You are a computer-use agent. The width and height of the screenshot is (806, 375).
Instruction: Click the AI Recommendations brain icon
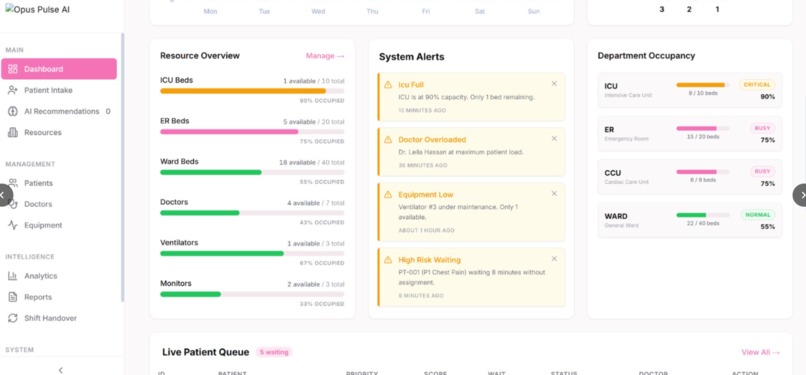click(13, 111)
